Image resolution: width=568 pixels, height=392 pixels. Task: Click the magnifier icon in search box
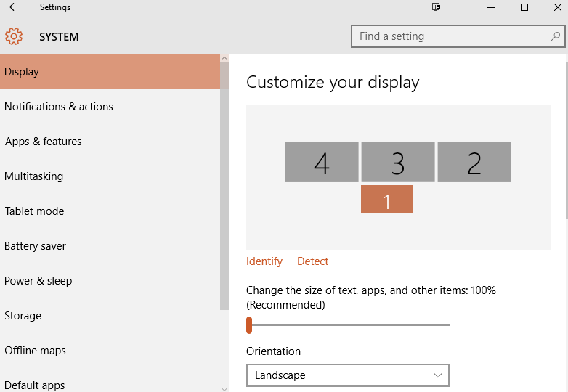(556, 36)
